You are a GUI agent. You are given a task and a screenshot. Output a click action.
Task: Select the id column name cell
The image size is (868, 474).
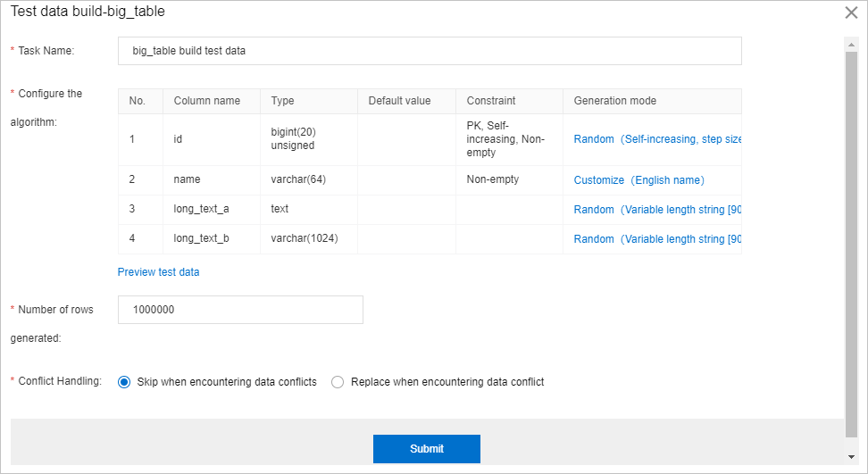pos(212,139)
